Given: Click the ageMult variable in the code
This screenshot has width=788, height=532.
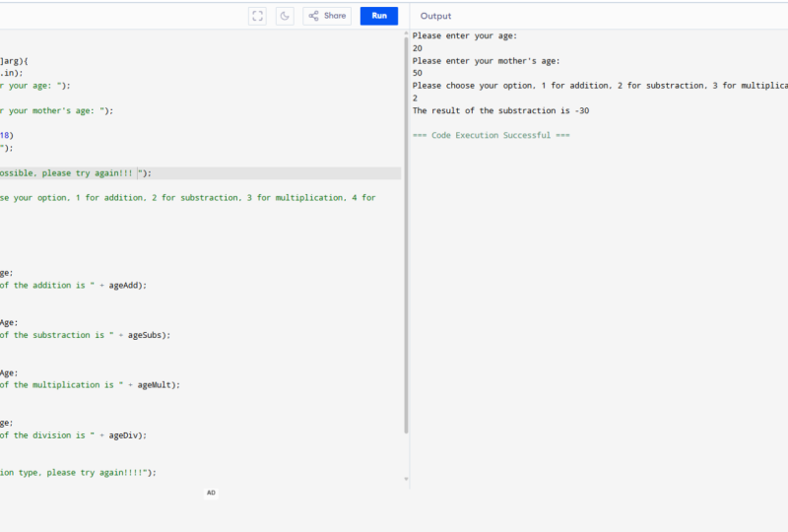Looking at the screenshot, I should (157, 385).
